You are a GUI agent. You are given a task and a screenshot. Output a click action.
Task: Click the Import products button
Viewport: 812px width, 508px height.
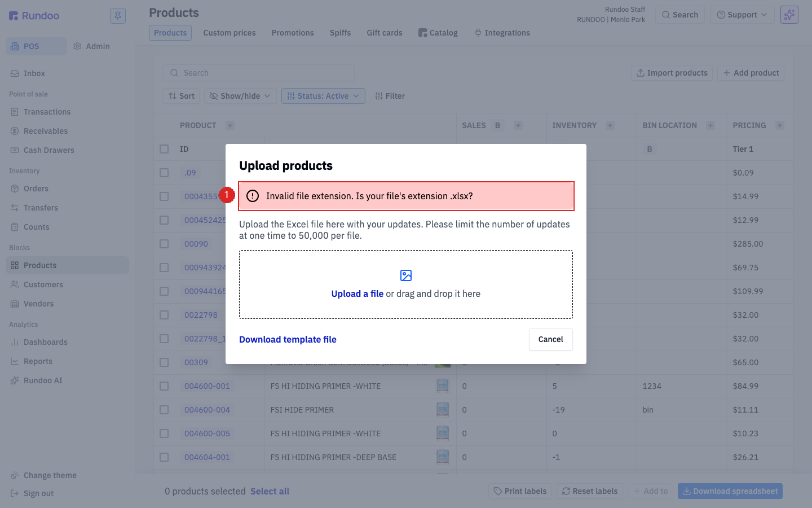pos(672,73)
